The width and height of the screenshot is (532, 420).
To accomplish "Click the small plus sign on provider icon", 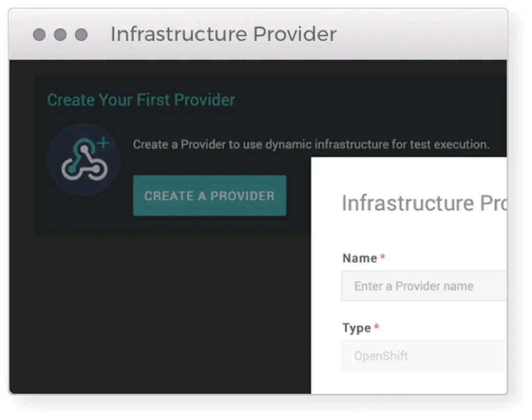I will (103, 143).
